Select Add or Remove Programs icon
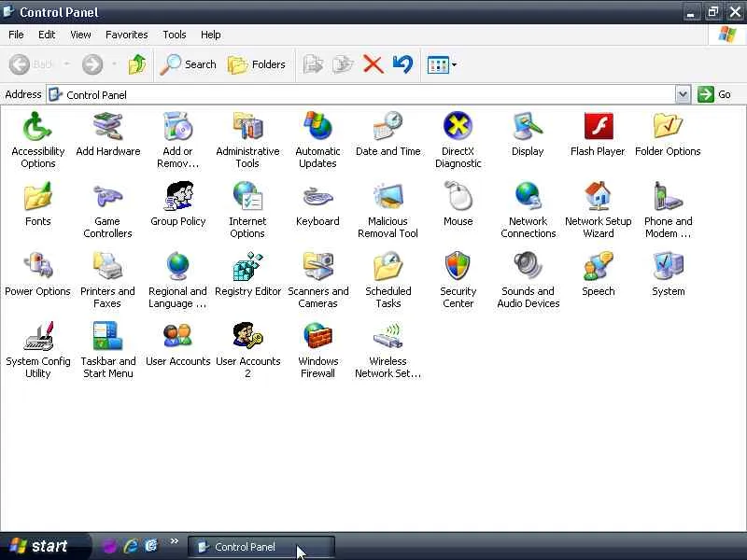 (x=177, y=126)
